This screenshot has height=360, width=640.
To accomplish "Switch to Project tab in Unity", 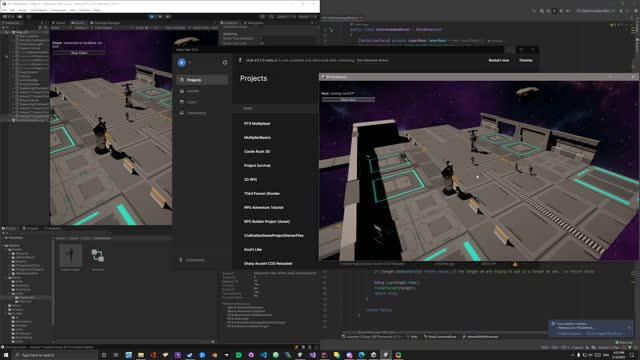I will [10, 228].
